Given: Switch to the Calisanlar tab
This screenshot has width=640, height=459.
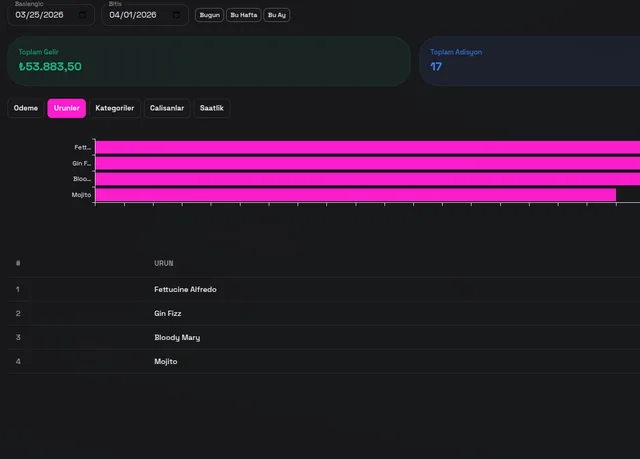Looking at the screenshot, I should 167,108.
